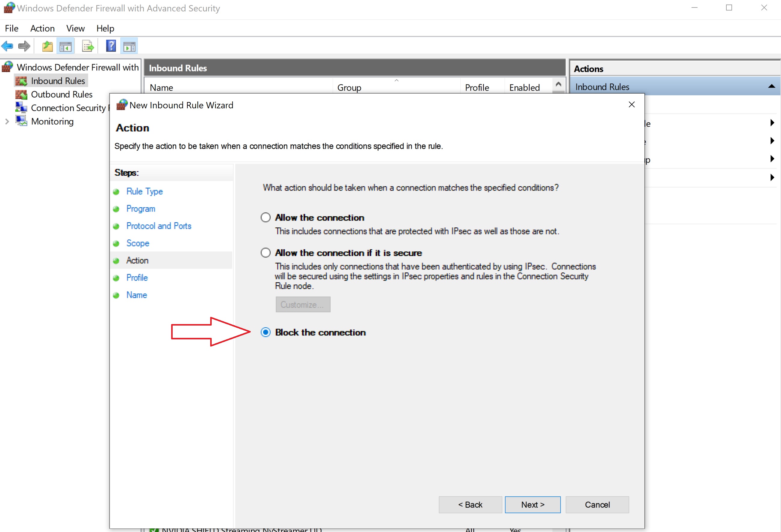The height and width of the screenshot is (532, 781).
Task: Go to the Scope wizard step
Action: pos(138,243)
